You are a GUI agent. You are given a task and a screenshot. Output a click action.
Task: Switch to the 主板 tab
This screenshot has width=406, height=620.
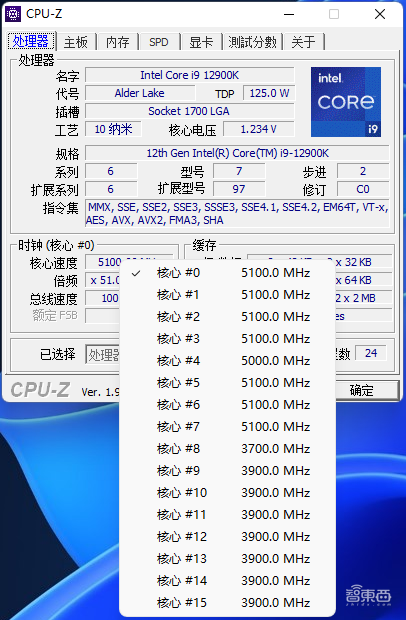76,42
